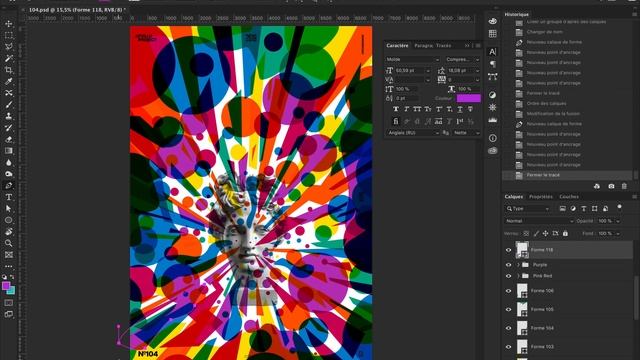Open the layer Opacité dropdown arrow
640x360 pixels.
click(x=618, y=221)
